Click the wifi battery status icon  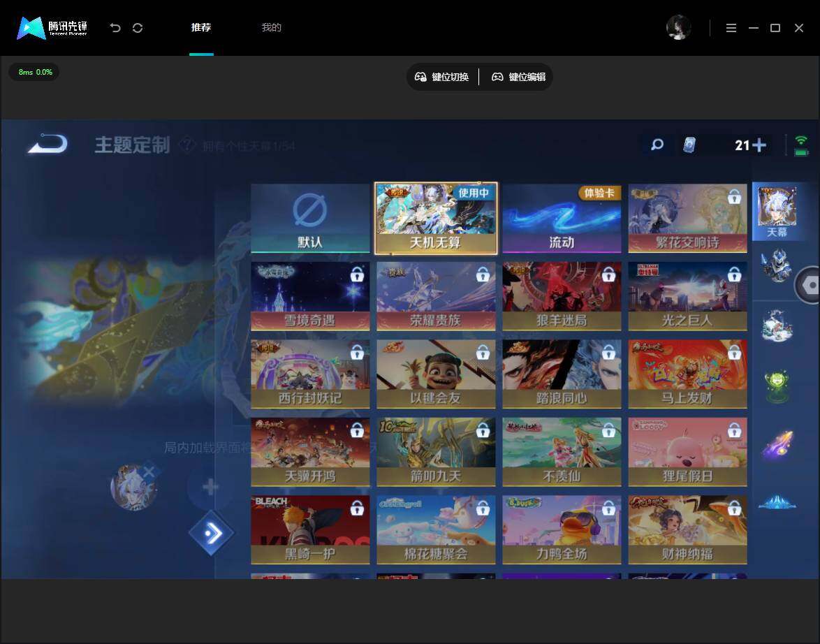coord(801,145)
